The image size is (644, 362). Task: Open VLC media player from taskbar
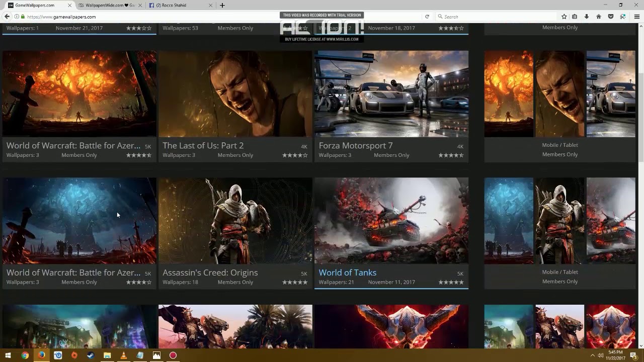click(x=124, y=355)
